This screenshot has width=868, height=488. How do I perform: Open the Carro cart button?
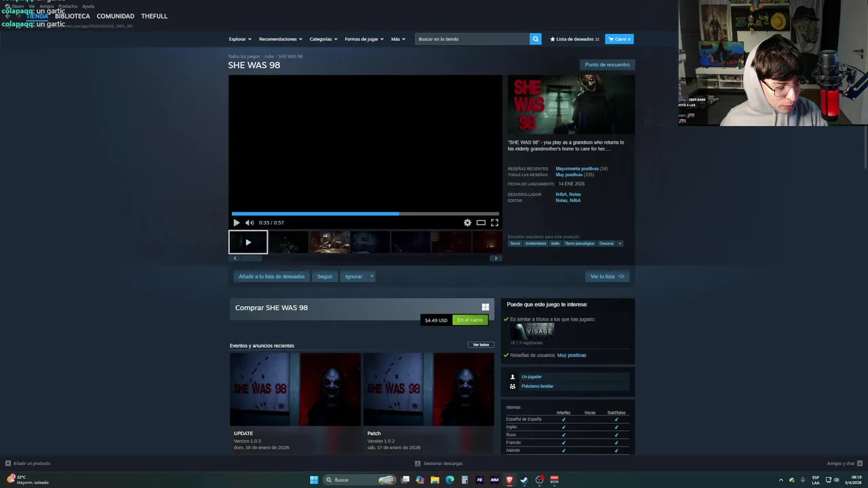pyautogui.click(x=619, y=39)
